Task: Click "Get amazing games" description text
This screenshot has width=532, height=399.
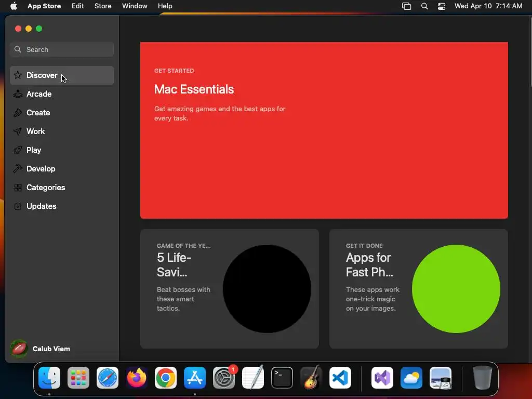Action: (220, 113)
